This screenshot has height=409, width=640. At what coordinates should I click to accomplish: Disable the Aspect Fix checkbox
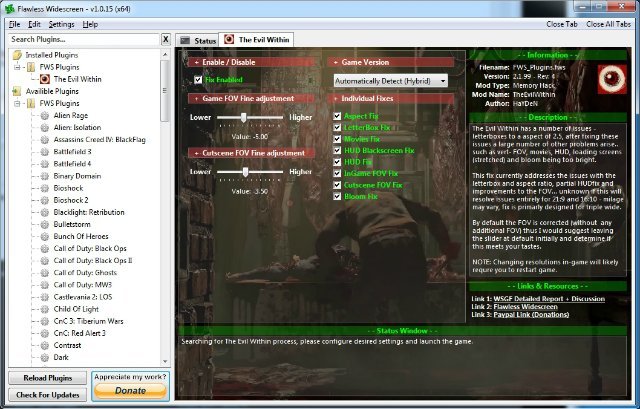tap(337, 116)
